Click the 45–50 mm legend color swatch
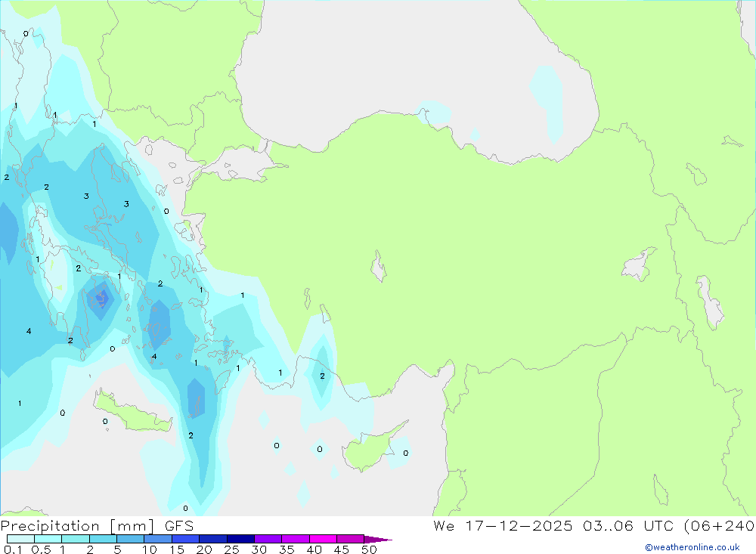 coord(351,539)
